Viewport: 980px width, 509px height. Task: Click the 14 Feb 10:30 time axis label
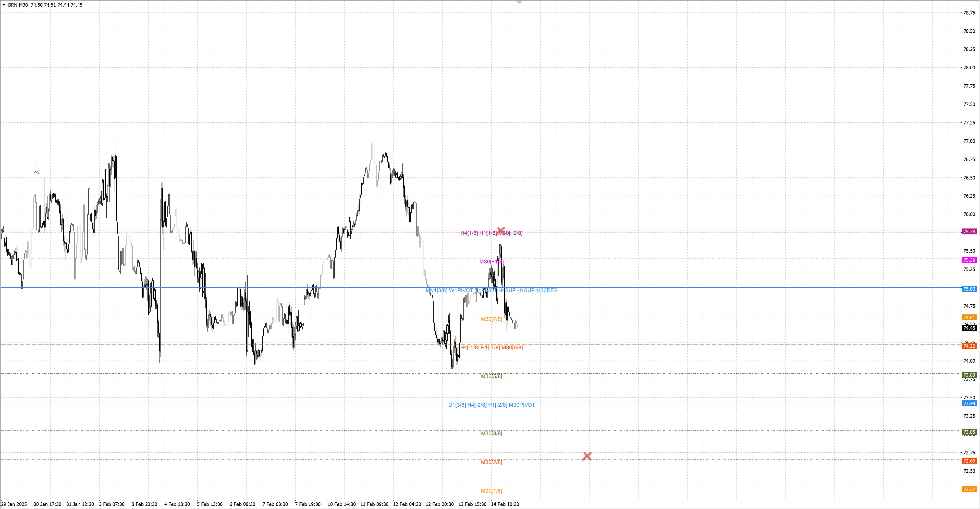pyautogui.click(x=505, y=504)
